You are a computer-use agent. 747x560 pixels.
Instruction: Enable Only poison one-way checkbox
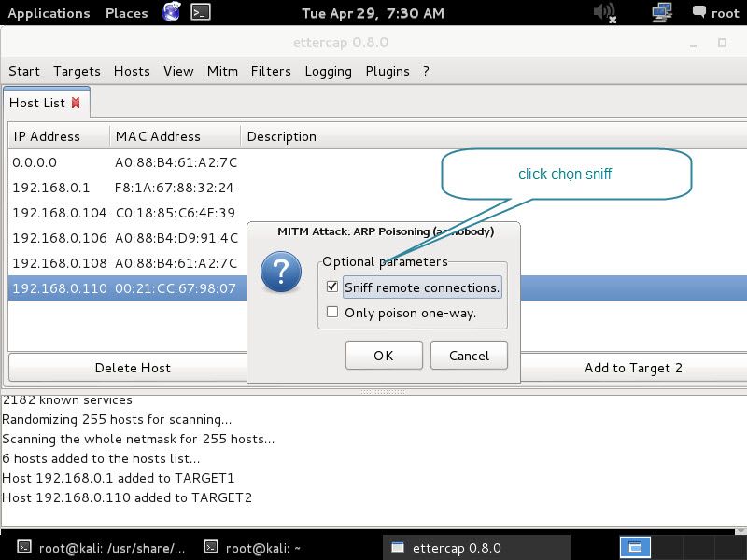[x=332, y=312]
